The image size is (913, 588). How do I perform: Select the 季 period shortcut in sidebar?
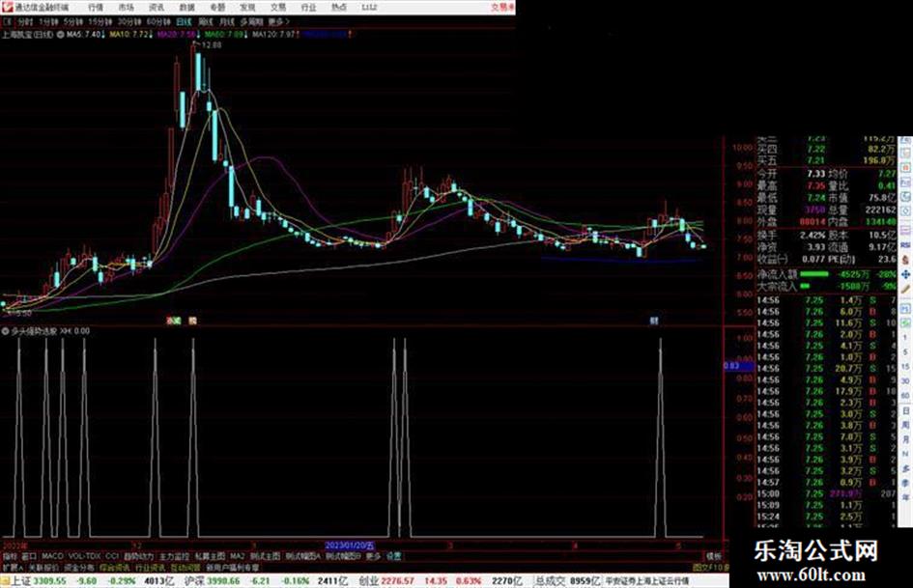tap(905, 483)
